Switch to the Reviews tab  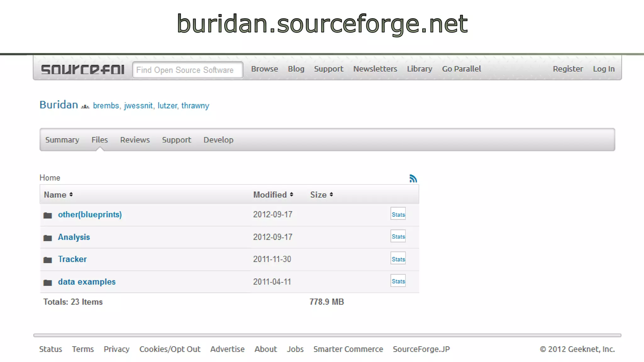click(x=135, y=140)
